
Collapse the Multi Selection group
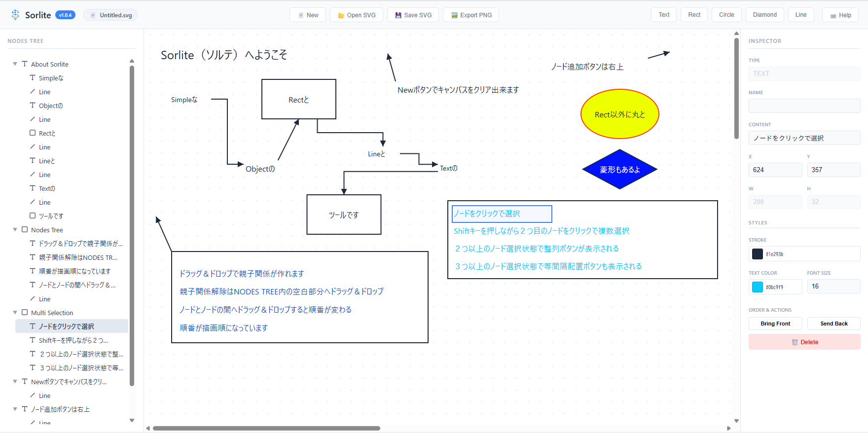[15, 313]
